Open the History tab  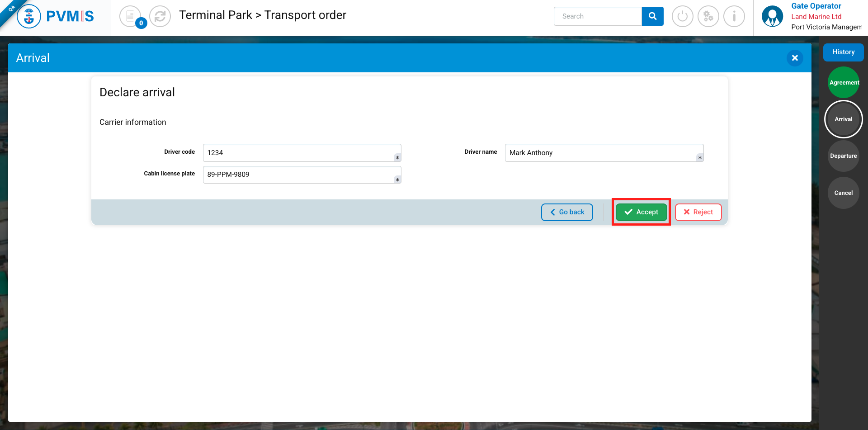(x=843, y=52)
